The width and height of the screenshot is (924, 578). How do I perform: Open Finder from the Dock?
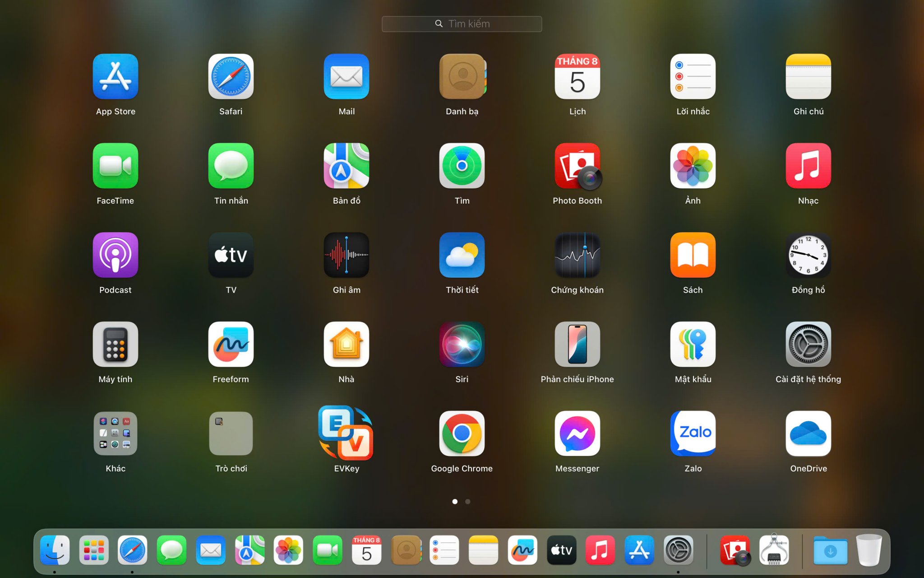55,550
